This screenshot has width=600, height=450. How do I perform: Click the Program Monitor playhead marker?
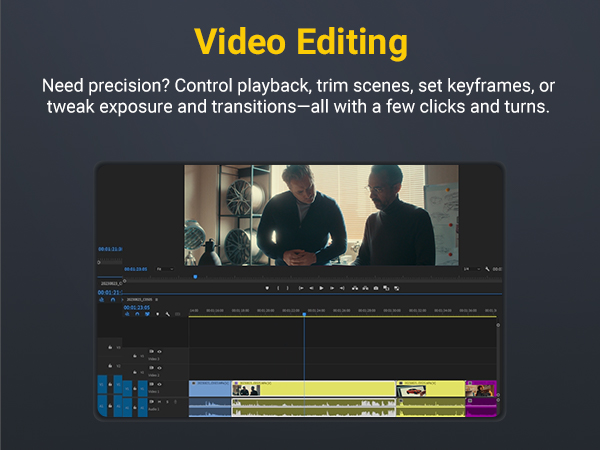coord(195,276)
